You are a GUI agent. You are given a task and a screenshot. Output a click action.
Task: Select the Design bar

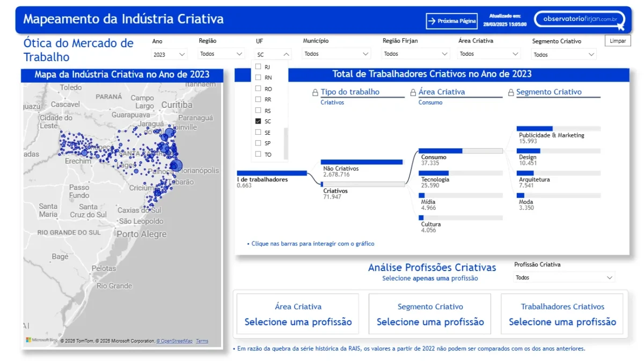(559, 151)
